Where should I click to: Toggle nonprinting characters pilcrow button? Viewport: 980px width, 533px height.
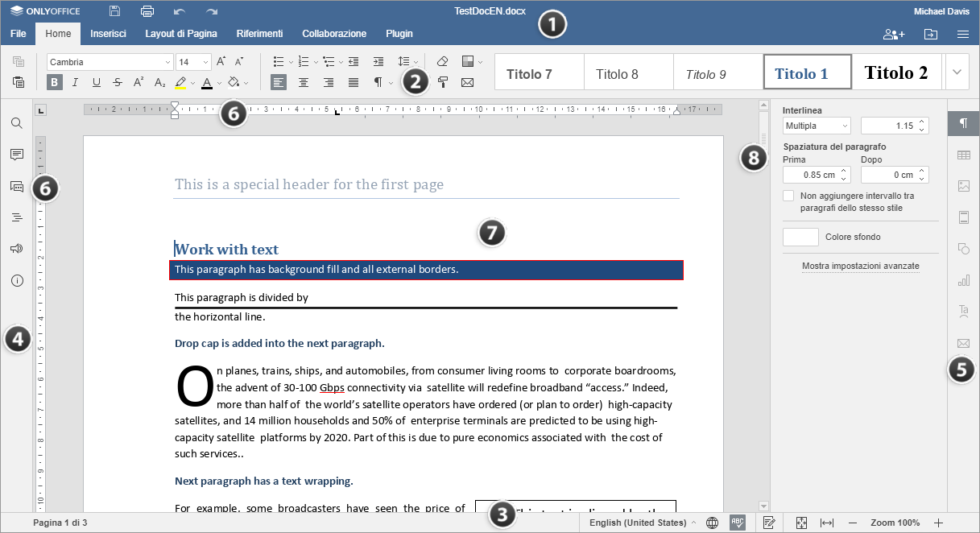(378, 82)
